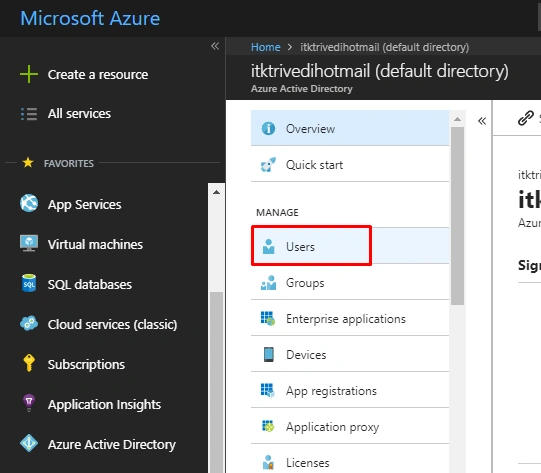Click the SQL databases cylinder icon
541x473 pixels.
29,284
